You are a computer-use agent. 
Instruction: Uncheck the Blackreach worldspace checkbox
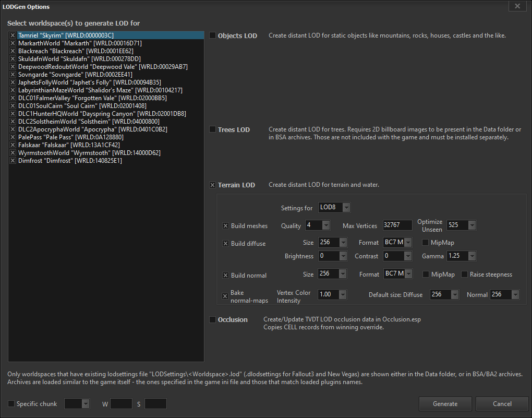[x=13, y=51]
